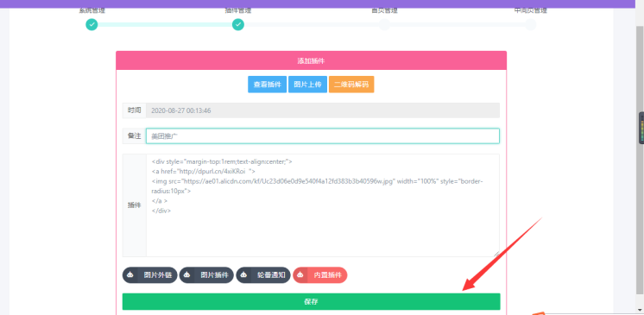The image size is (644, 315).
Task: Jump to the 首页管理 step circle
Action: point(384,25)
